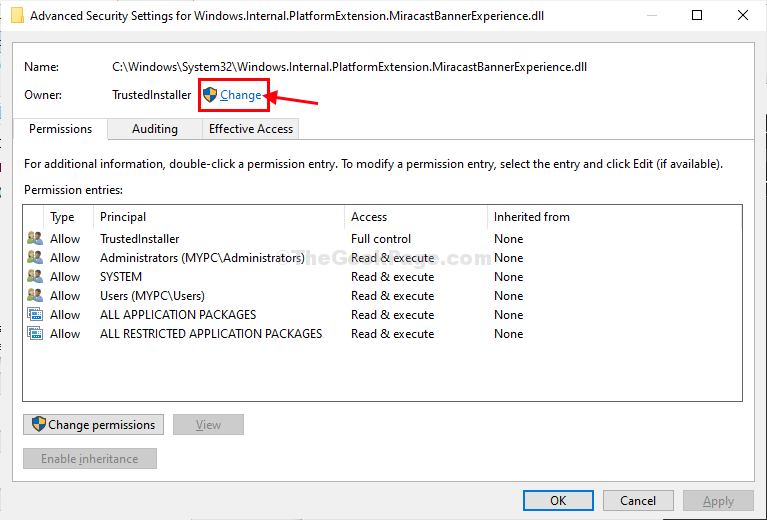Click the Cancel button
Image resolution: width=767 pixels, height=520 pixels.
point(638,500)
